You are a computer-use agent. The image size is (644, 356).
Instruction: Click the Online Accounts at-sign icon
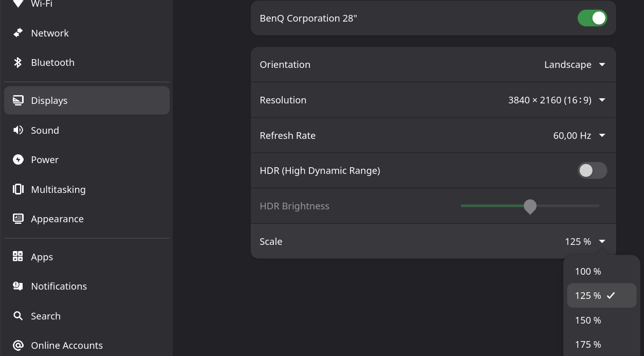pos(18,345)
